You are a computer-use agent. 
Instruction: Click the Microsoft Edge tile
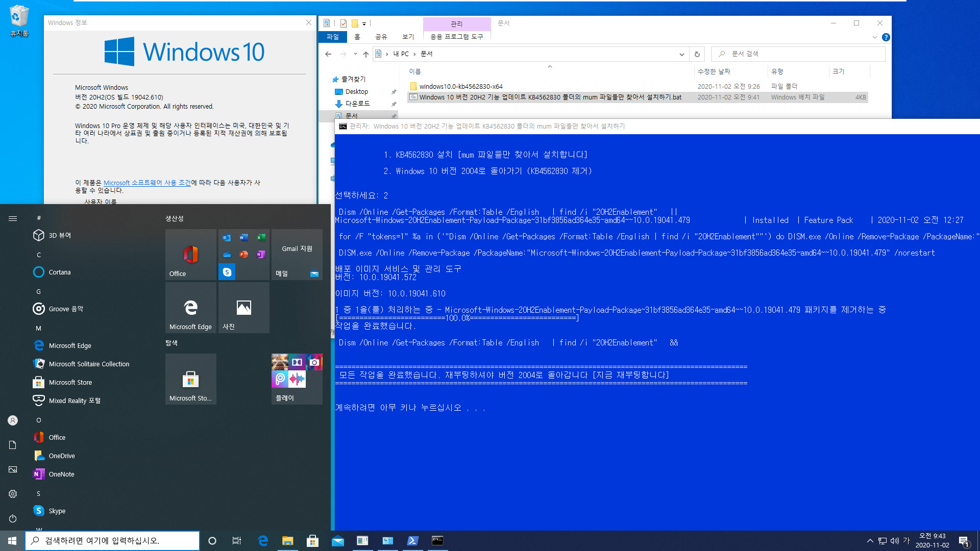191,308
